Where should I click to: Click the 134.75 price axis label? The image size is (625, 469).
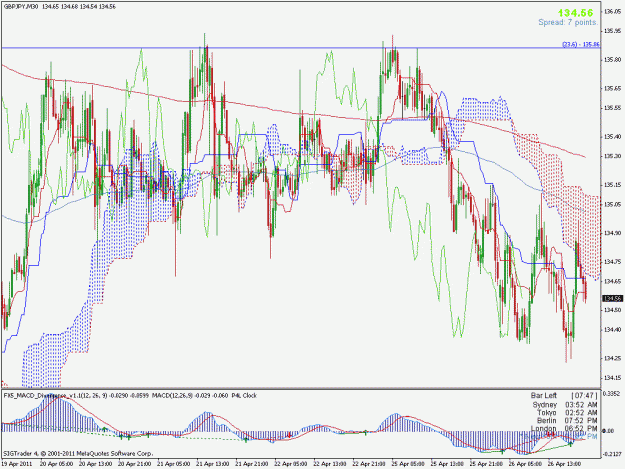[613, 262]
